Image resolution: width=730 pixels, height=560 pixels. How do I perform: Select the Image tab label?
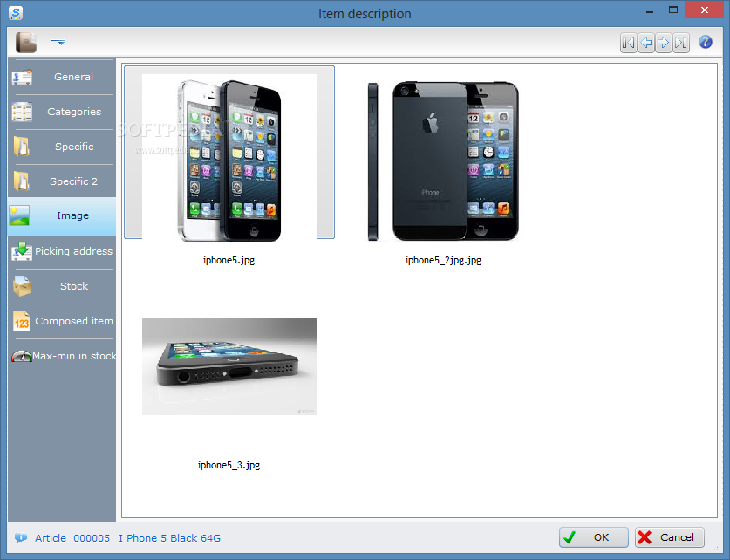pos(72,215)
